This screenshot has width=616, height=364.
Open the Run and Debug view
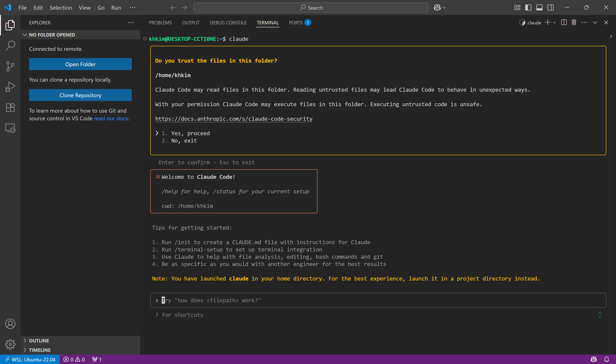[x=10, y=87]
